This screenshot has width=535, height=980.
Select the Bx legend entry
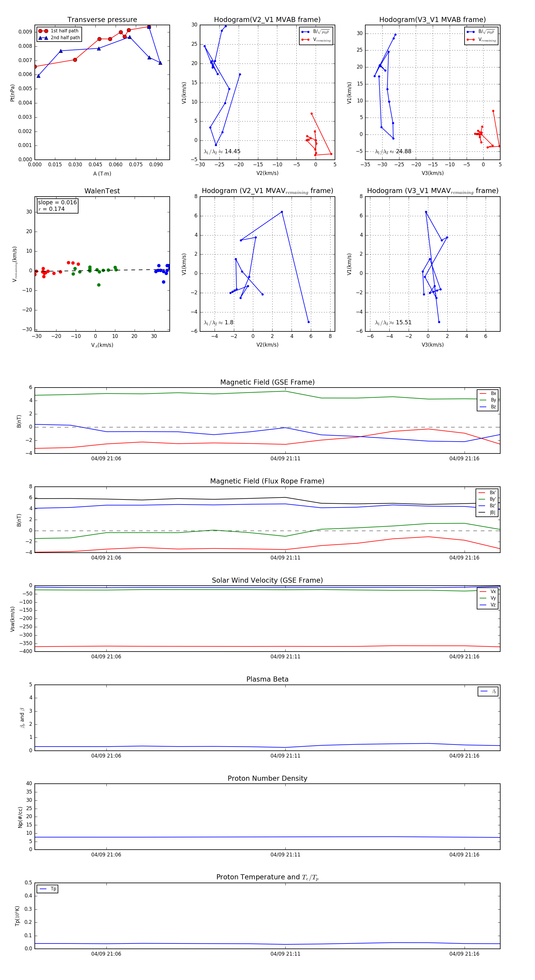click(488, 393)
